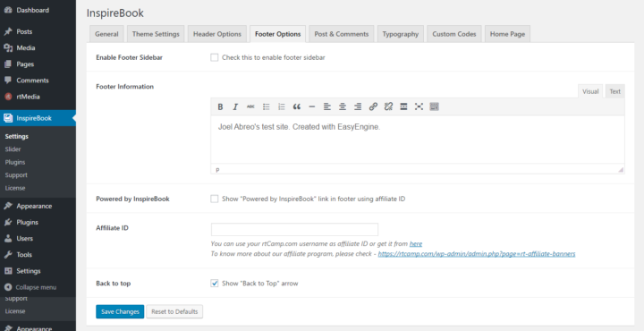Open the Plugins submenu under InspireBook
The width and height of the screenshot is (644, 331).
(15, 162)
